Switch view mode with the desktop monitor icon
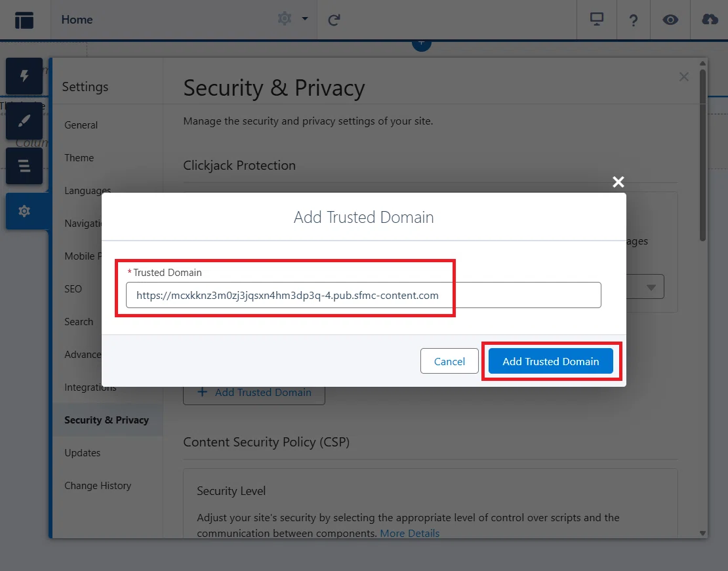The height and width of the screenshot is (571, 728). pos(597,20)
